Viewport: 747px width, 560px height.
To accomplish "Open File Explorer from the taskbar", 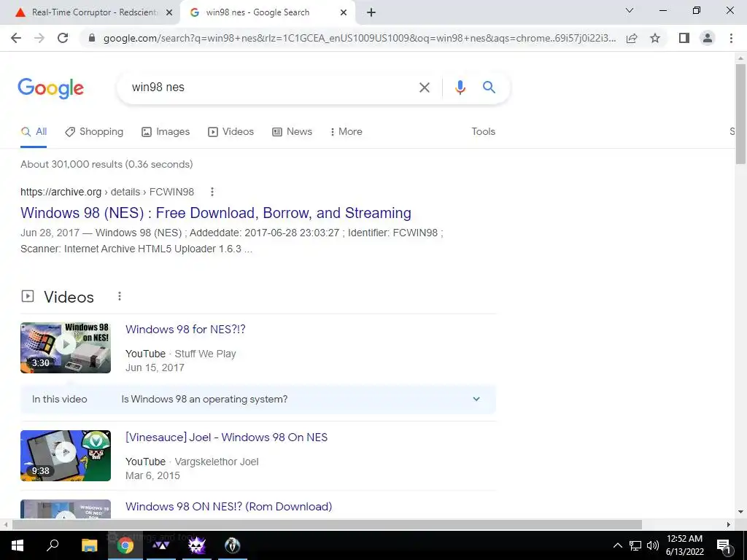I will pos(89,545).
